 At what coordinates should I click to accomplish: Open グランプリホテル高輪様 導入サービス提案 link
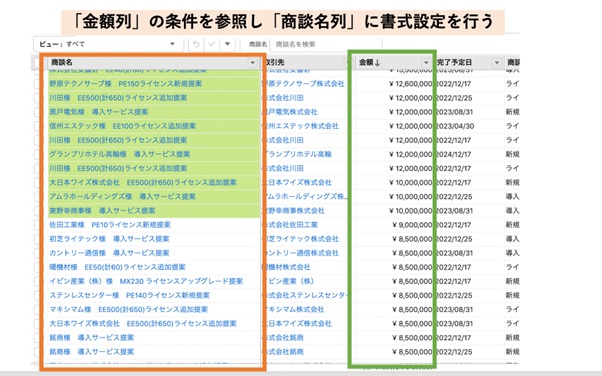(x=120, y=154)
